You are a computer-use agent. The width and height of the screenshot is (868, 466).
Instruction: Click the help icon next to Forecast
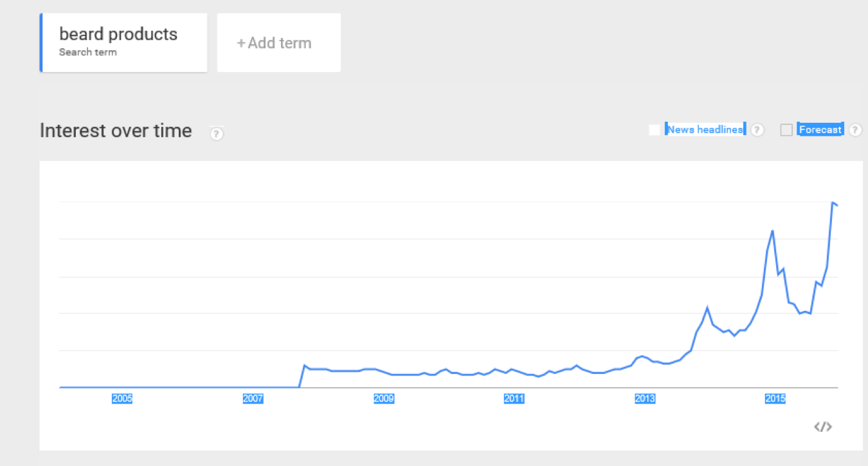click(x=855, y=130)
